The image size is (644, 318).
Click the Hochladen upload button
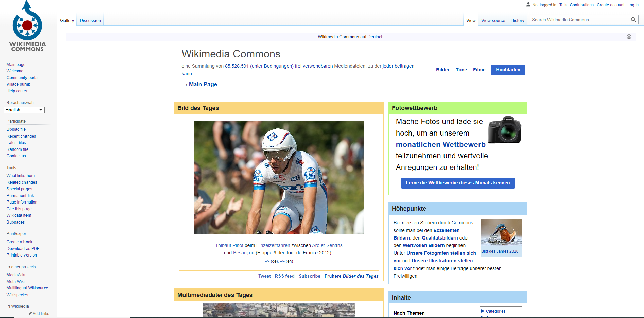pos(507,70)
